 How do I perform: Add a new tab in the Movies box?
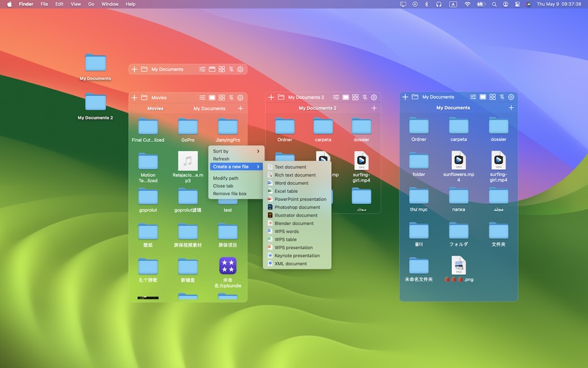[240, 108]
